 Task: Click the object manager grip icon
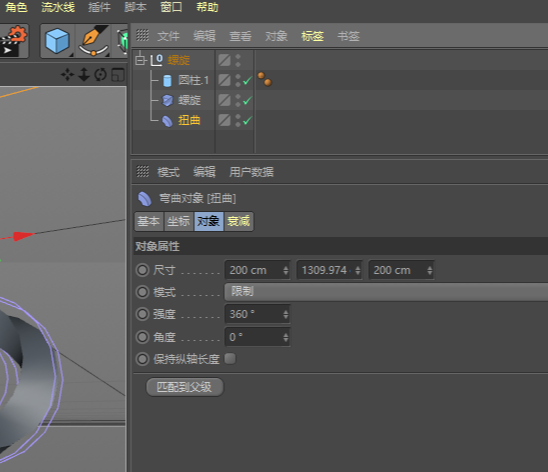coord(142,35)
